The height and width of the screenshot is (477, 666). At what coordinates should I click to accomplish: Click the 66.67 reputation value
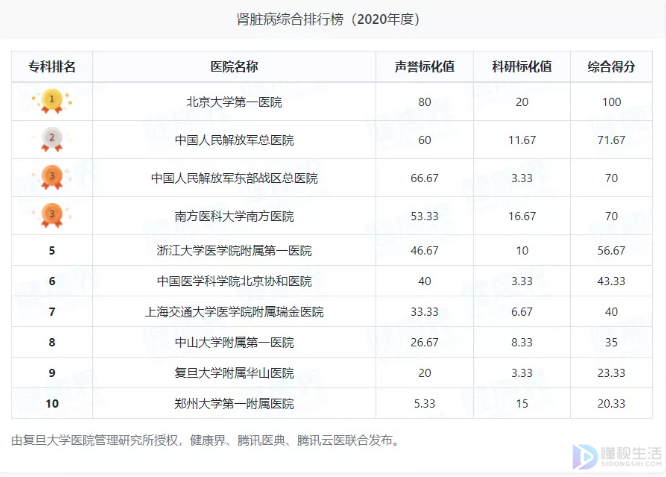[424, 178]
